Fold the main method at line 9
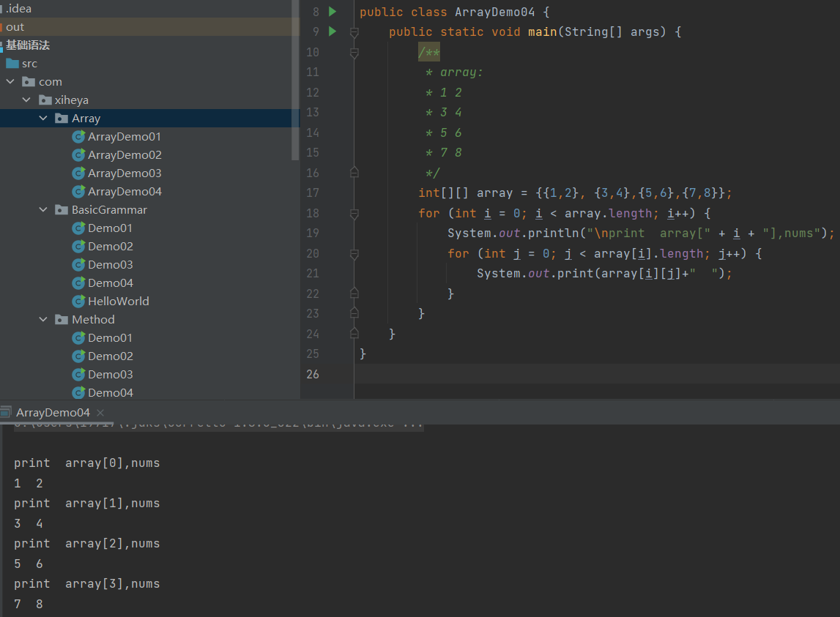 click(x=354, y=32)
